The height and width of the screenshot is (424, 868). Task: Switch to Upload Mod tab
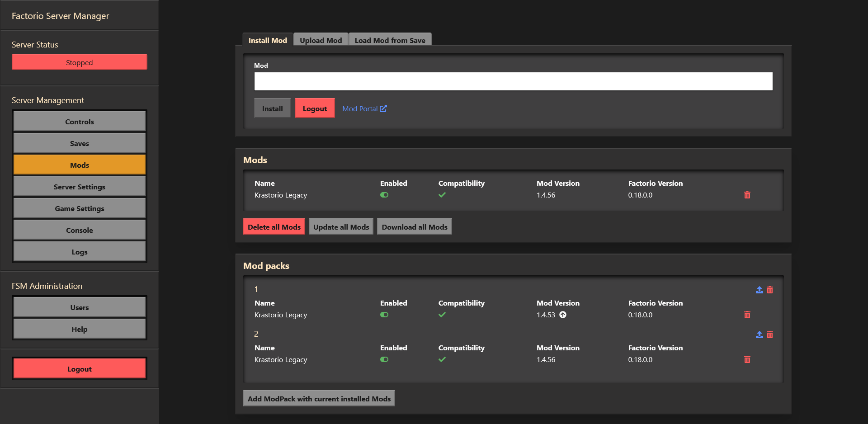(321, 40)
